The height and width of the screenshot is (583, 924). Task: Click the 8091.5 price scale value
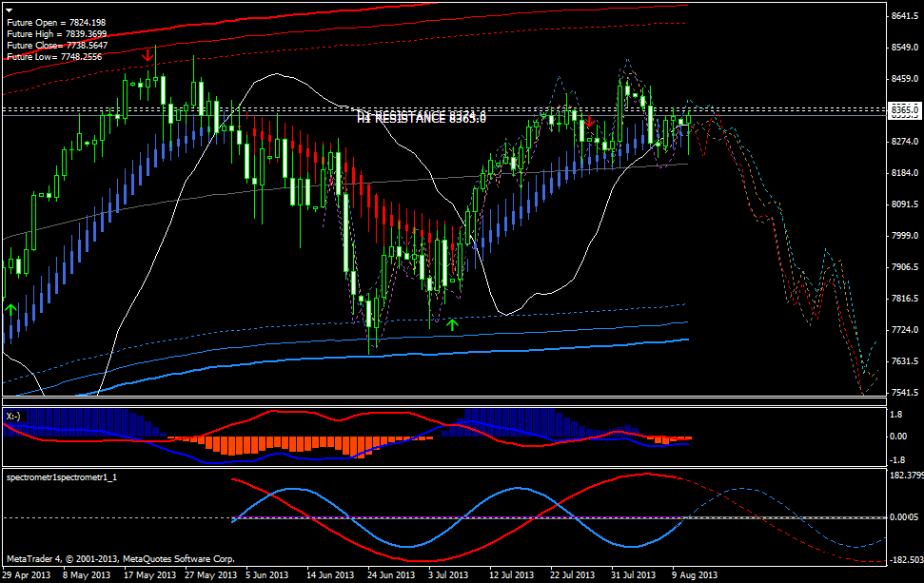pos(905,204)
